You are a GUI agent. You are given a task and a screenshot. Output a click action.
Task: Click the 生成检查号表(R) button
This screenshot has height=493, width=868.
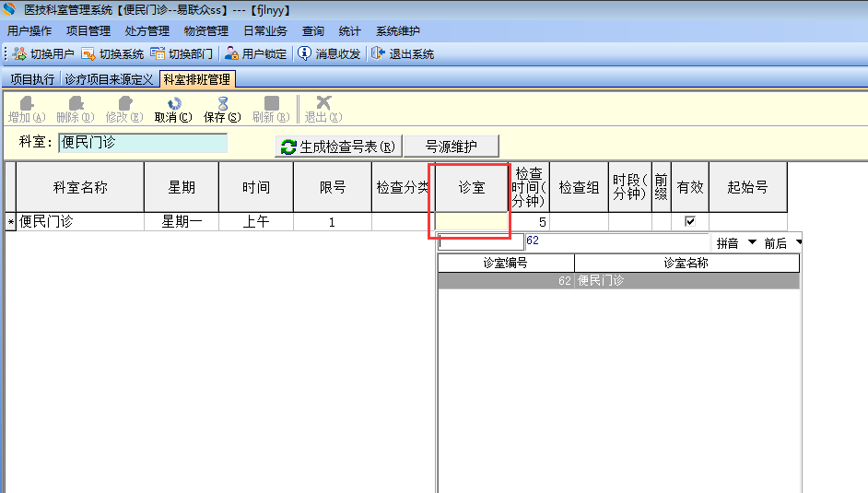(x=338, y=147)
